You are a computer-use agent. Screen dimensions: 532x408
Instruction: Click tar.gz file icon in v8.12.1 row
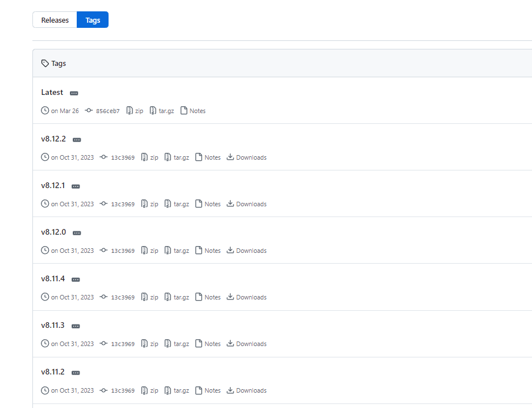(x=168, y=204)
